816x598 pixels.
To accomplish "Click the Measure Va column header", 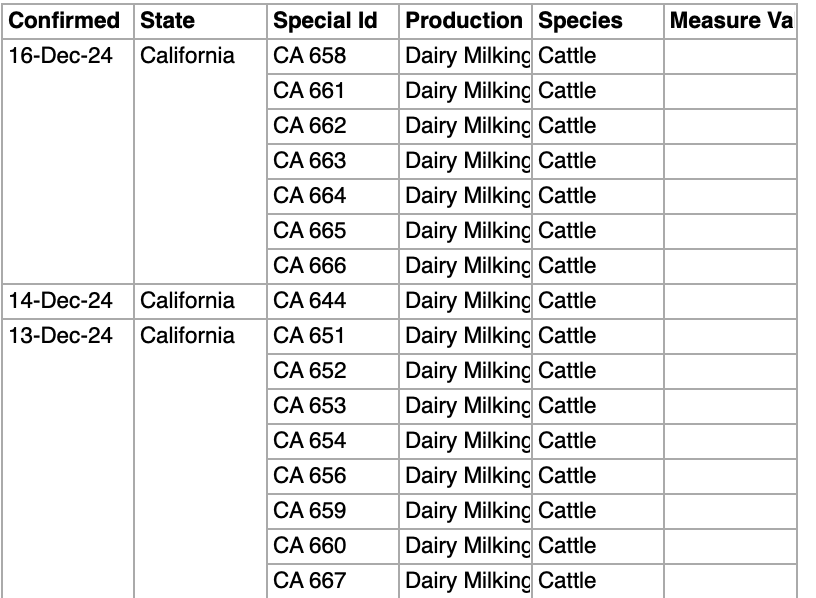I will pos(731,21).
